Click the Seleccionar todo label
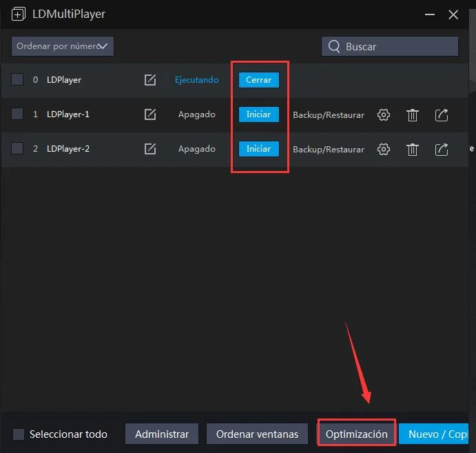476x453 pixels. point(68,434)
